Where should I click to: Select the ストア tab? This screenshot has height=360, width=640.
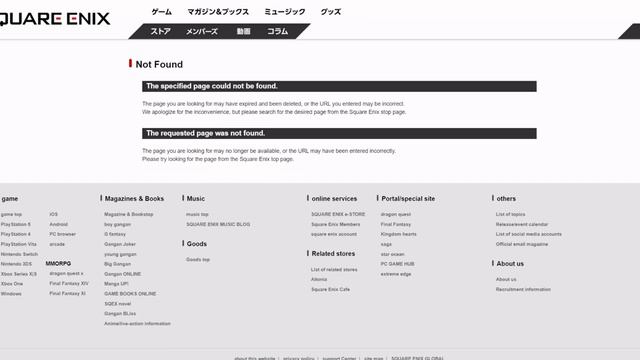coord(160,31)
